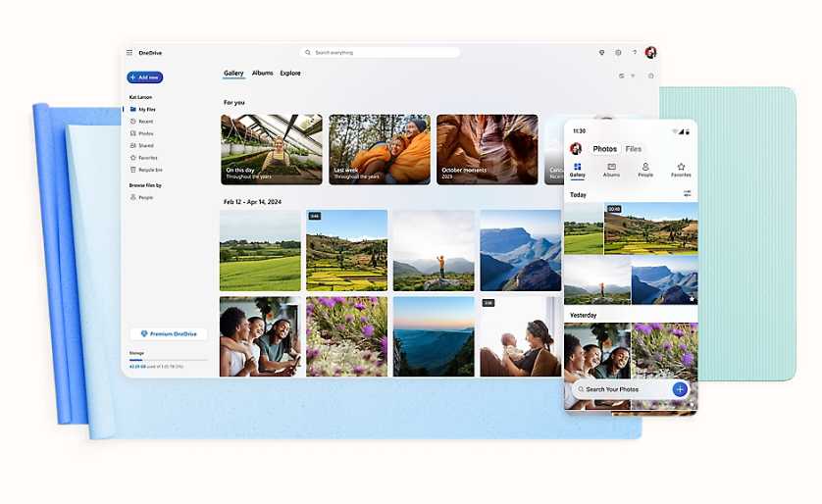Open the three friends photo in desktop gallery

click(x=260, y=337)
